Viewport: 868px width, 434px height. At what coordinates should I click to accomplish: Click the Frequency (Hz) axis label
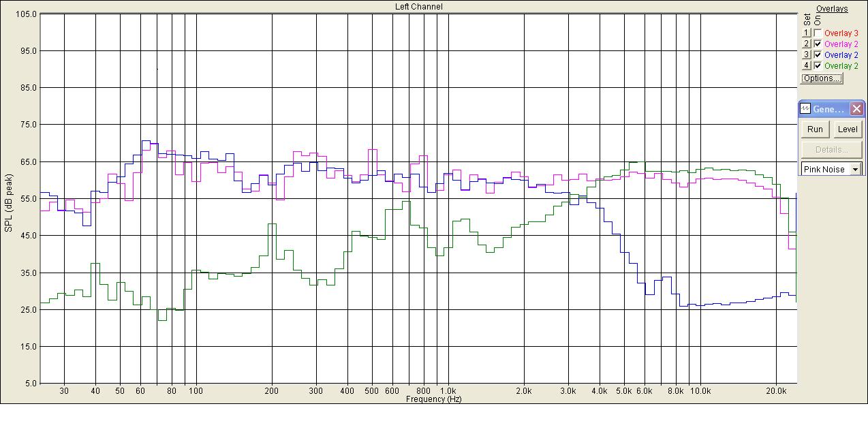click(433, 399)
